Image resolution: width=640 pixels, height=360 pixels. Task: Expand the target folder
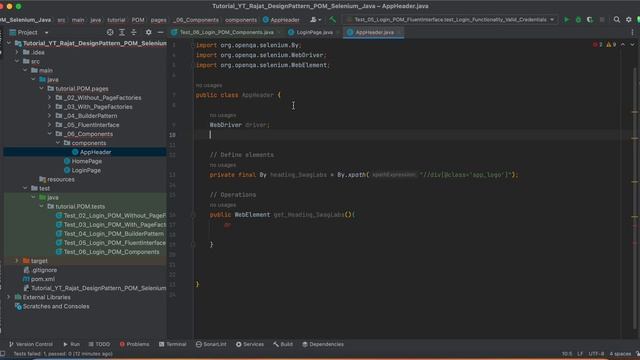(x=17, y=260)
